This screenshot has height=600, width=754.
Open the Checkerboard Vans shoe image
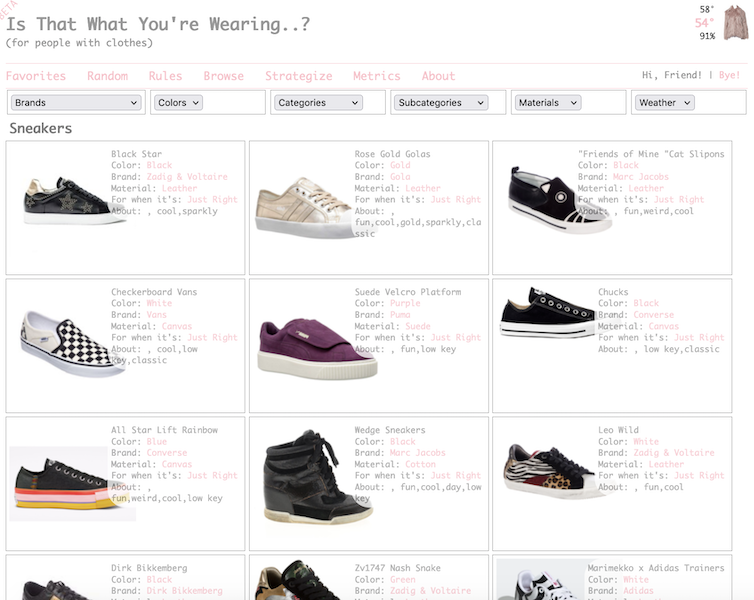click(x=71, y=343)
